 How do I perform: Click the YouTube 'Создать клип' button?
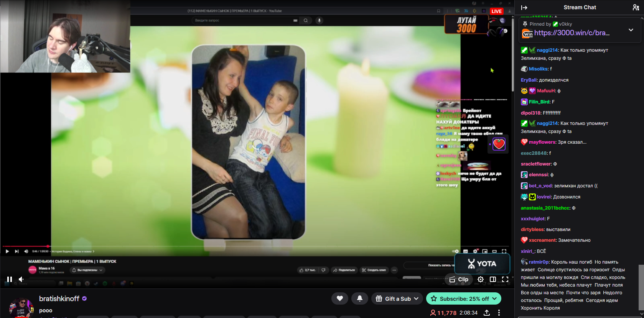pyautogui.click(x=374, y=270)
